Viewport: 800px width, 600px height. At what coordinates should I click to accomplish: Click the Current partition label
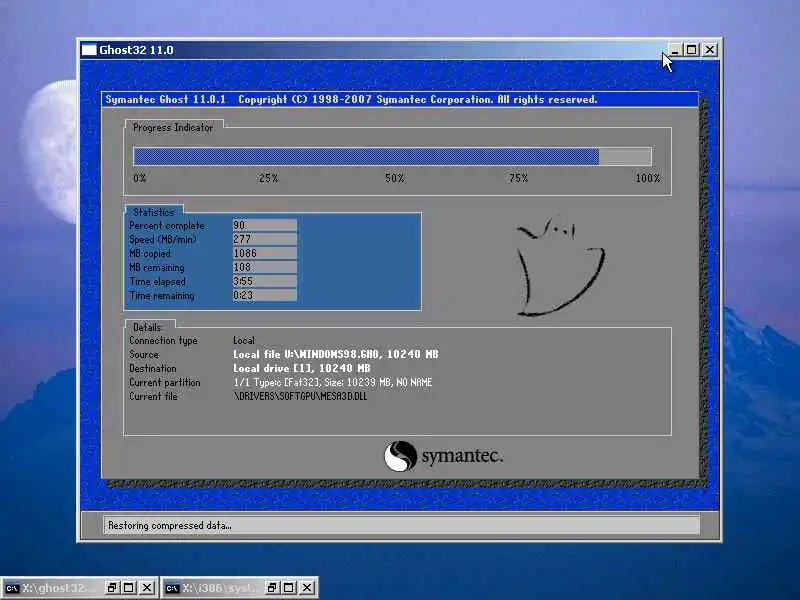tap(165, 382)
